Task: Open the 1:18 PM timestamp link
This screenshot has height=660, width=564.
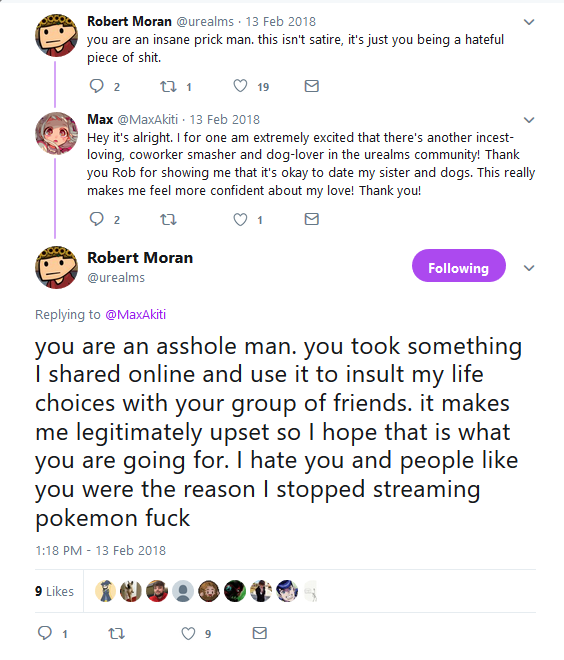Action: coord(101,551)
